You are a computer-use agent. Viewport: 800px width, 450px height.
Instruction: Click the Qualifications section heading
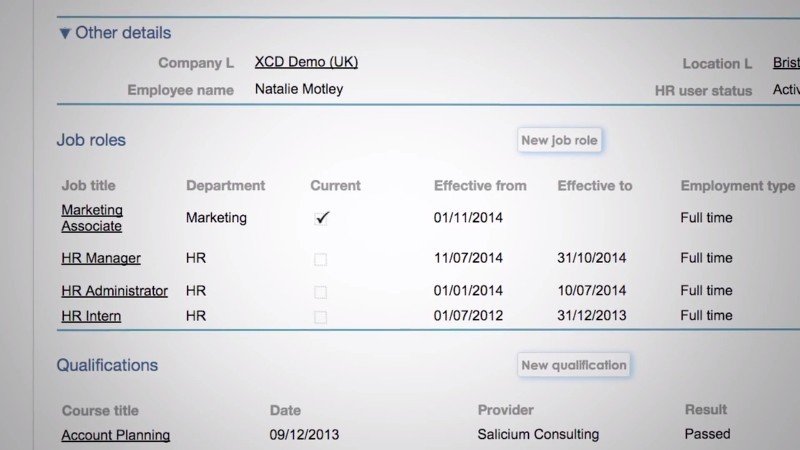(x=107, y=365)
